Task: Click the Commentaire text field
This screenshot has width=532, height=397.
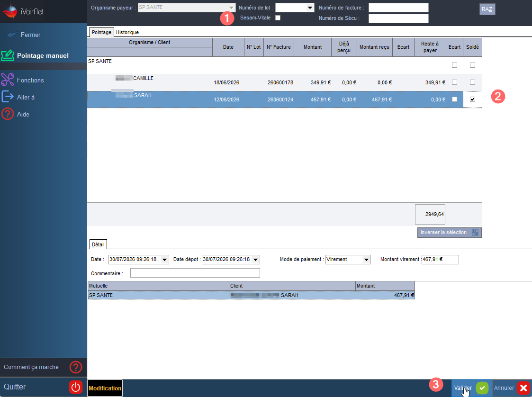Action: tap(195, 273)
